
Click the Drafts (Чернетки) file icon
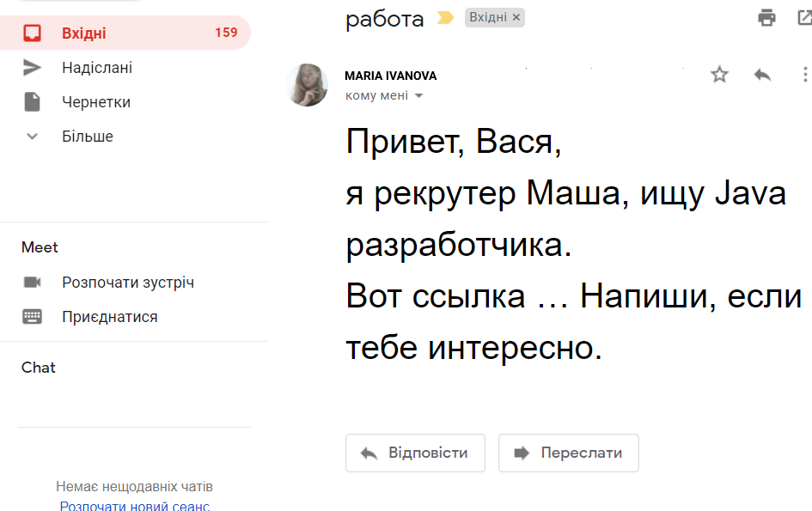click(x=32, y=102)
